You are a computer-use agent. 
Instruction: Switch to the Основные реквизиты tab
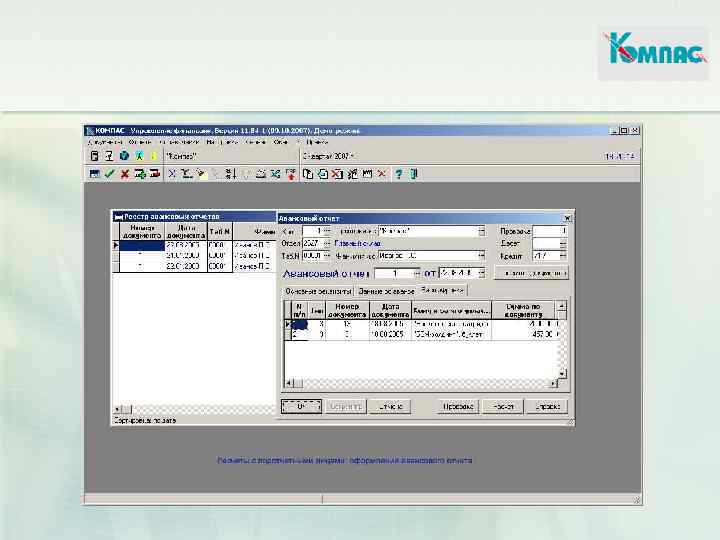318,291
